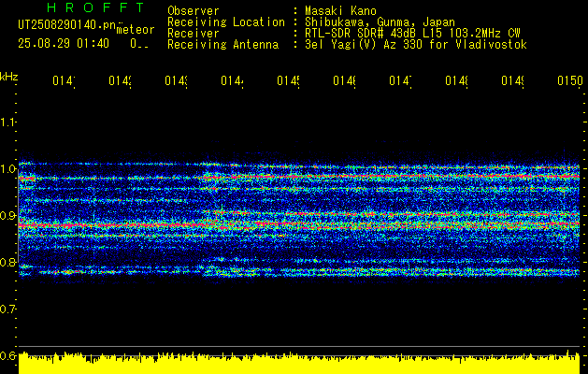Click the 0.8 frequency axis label
The image size is (588, 374).
click(7, 262)
